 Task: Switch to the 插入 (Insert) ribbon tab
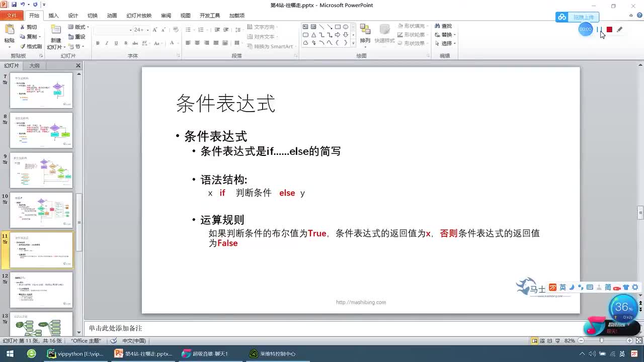coord(53,16)
